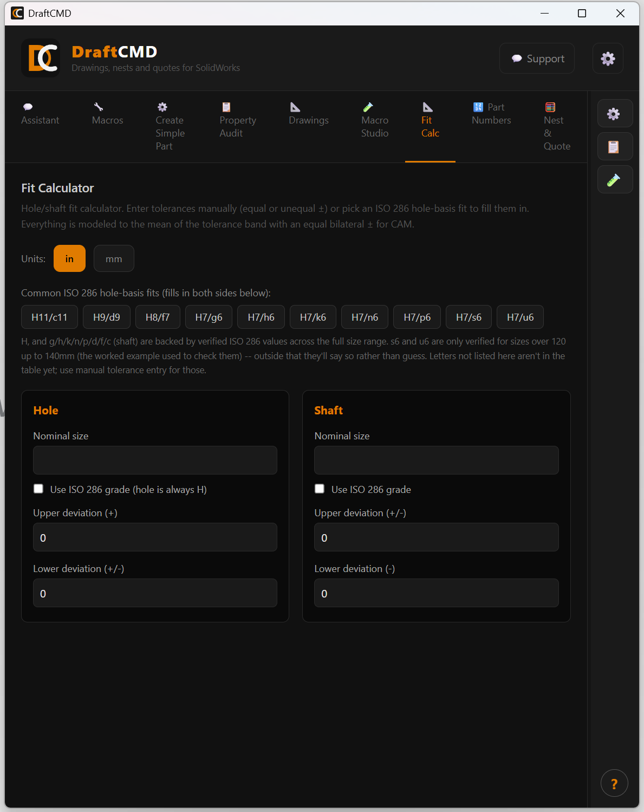This screenshot has width=644, height=812.
Task: Click the DraftCMD logo icon
Action: (x=41, y=59)
